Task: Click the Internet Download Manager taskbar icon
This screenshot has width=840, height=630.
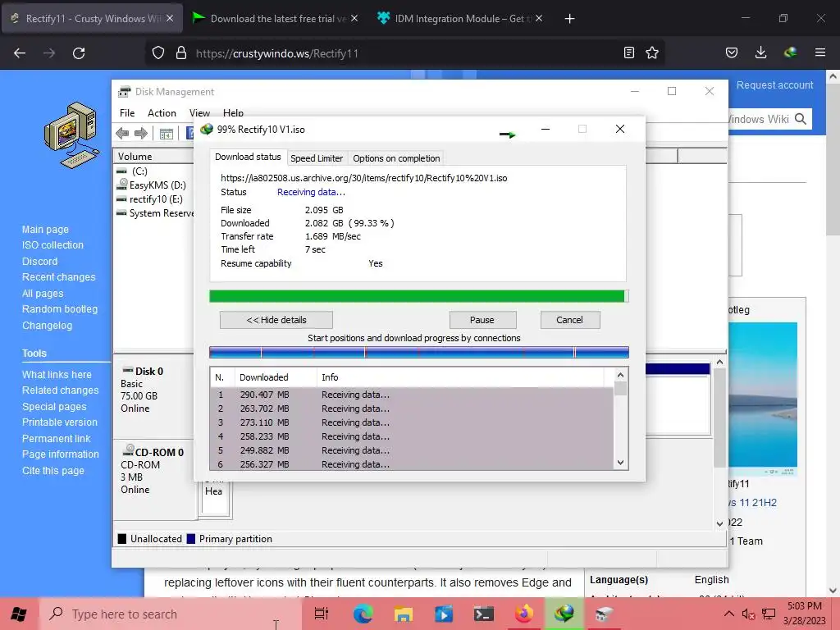Action: point(564,614)
